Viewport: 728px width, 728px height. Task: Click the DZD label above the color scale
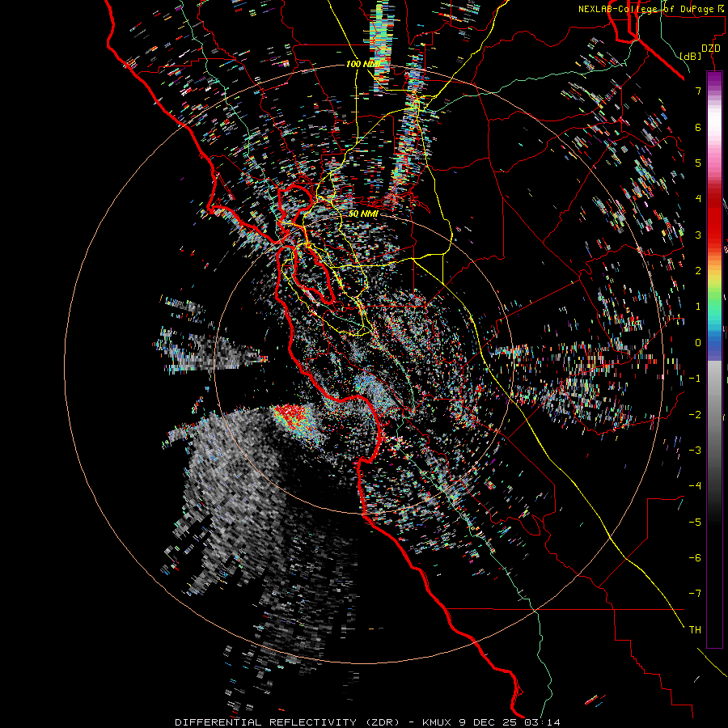[711, 49]
